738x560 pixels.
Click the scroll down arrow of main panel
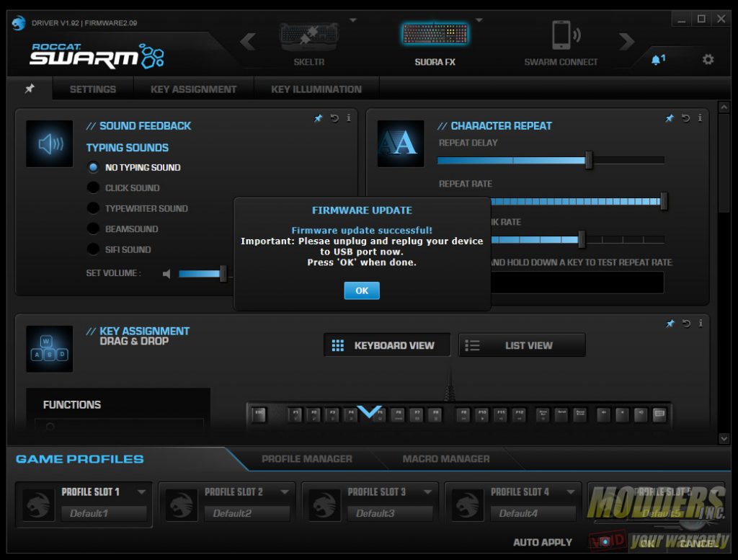724,439
